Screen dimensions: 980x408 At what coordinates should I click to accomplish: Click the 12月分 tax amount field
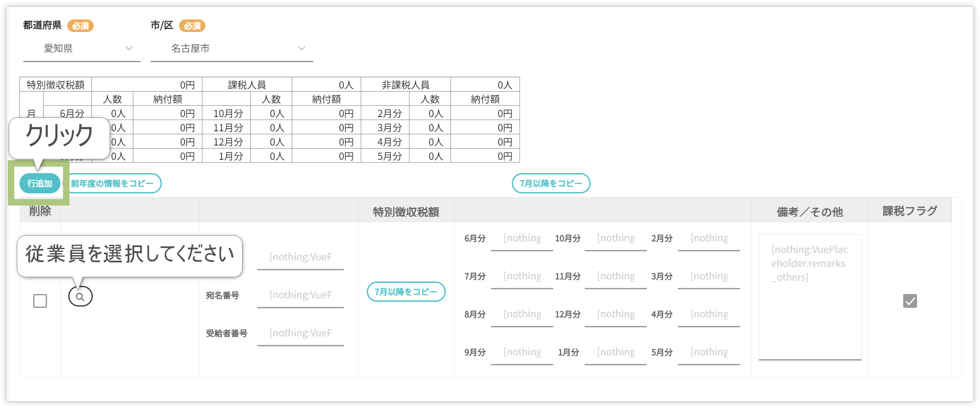[615, 314]
